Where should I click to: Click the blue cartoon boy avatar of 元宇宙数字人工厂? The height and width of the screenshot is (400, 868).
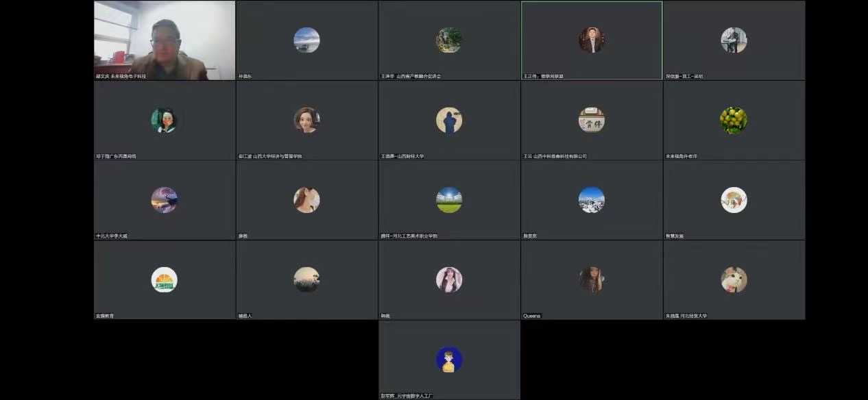(x=449, y=360)
